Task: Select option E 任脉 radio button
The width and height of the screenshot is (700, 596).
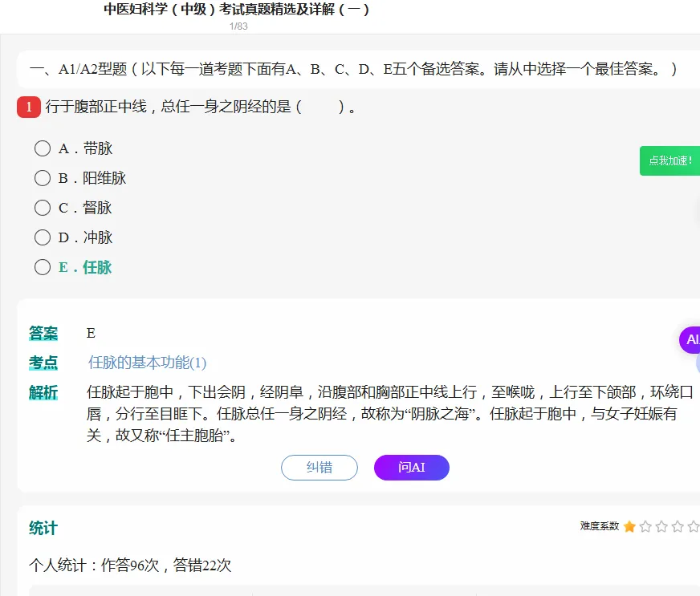Action: 43,267
